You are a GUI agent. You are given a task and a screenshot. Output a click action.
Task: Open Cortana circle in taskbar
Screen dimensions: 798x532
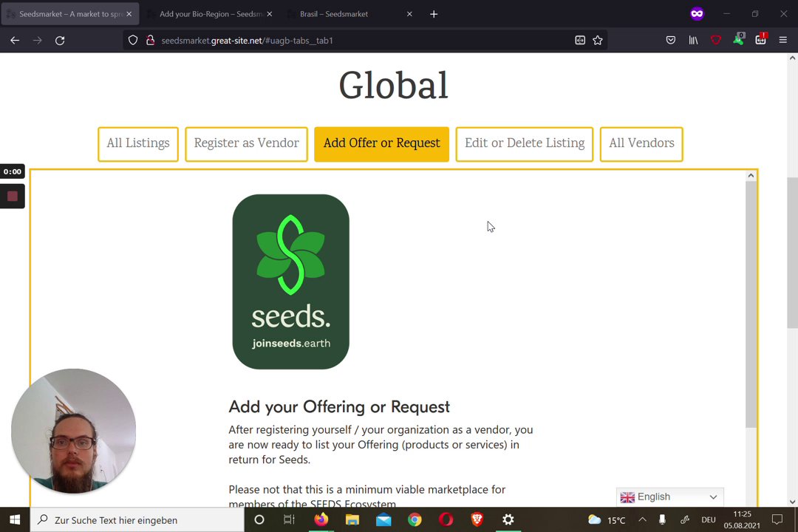(259, 519)
